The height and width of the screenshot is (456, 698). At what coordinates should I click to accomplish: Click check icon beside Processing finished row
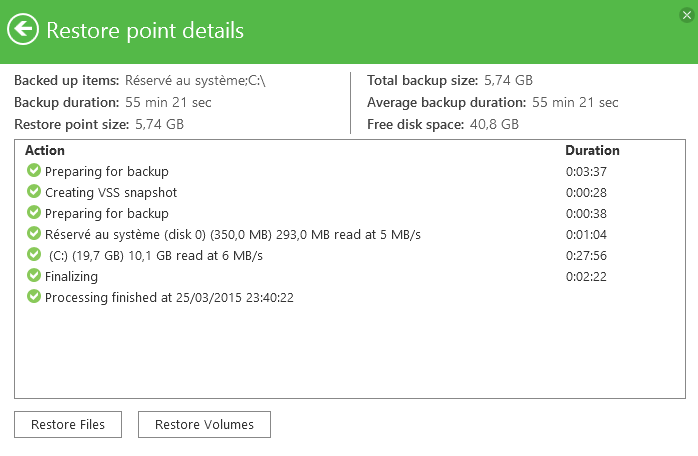33,297
